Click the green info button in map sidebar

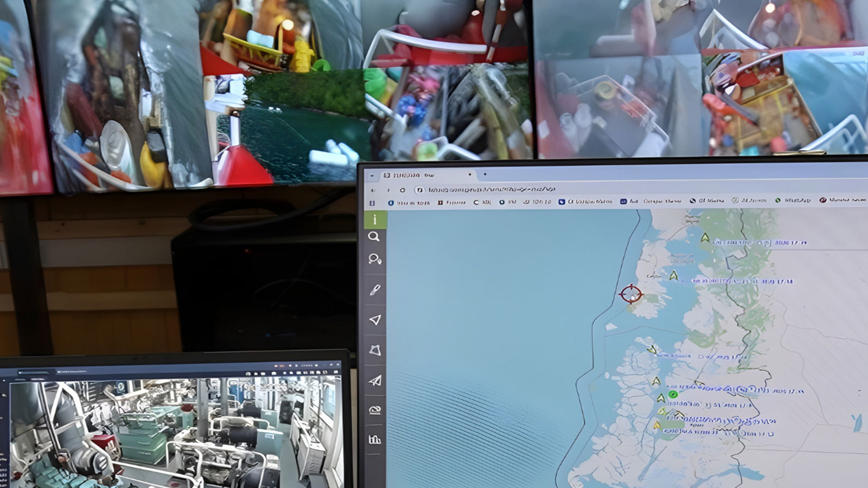pyautogui.click(x=374, y=220)
